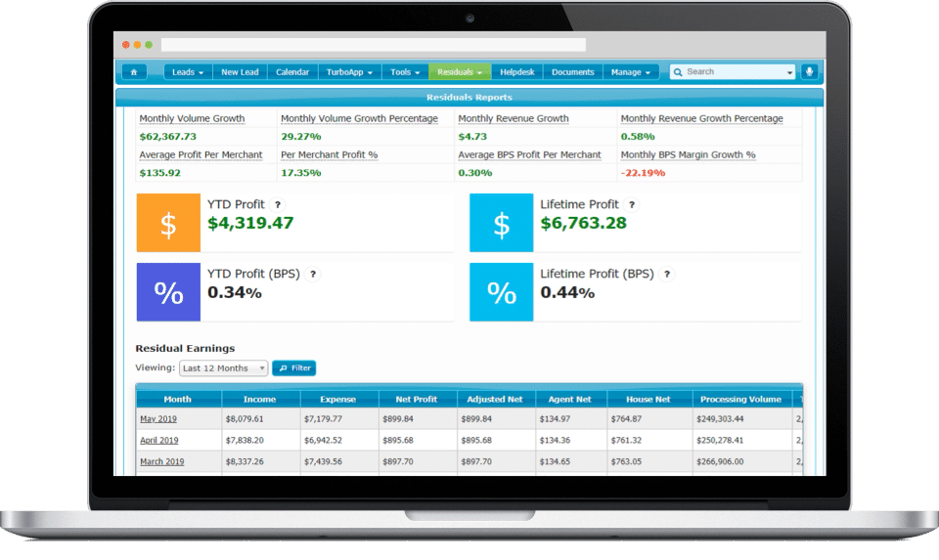Viewport: 939px width, 560px height.
Task: Open the Calendar menu item
Action: coord(292,71)
